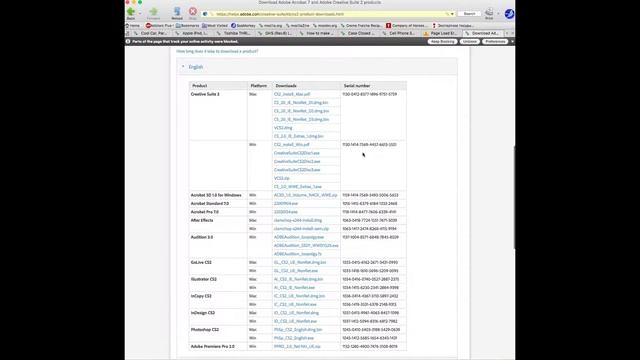Click the green Back arrow button
Screen dimensions: 640x360
click(131, 12)
